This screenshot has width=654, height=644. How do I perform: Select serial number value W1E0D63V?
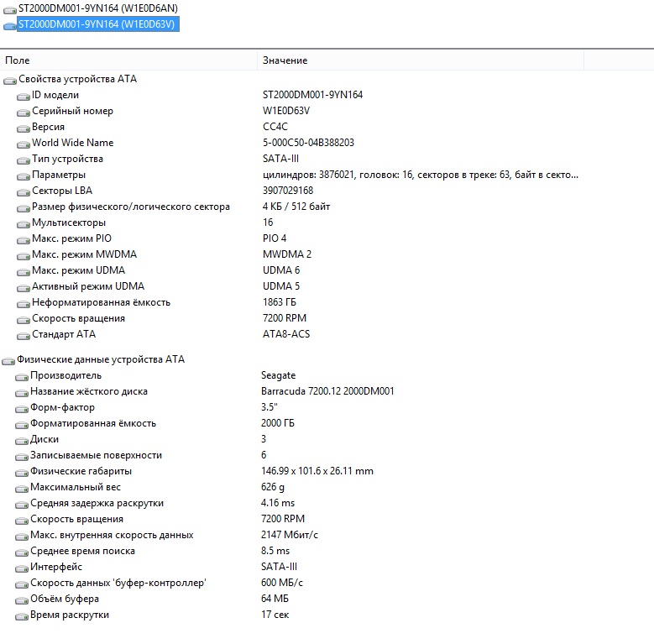pos(286,111)
